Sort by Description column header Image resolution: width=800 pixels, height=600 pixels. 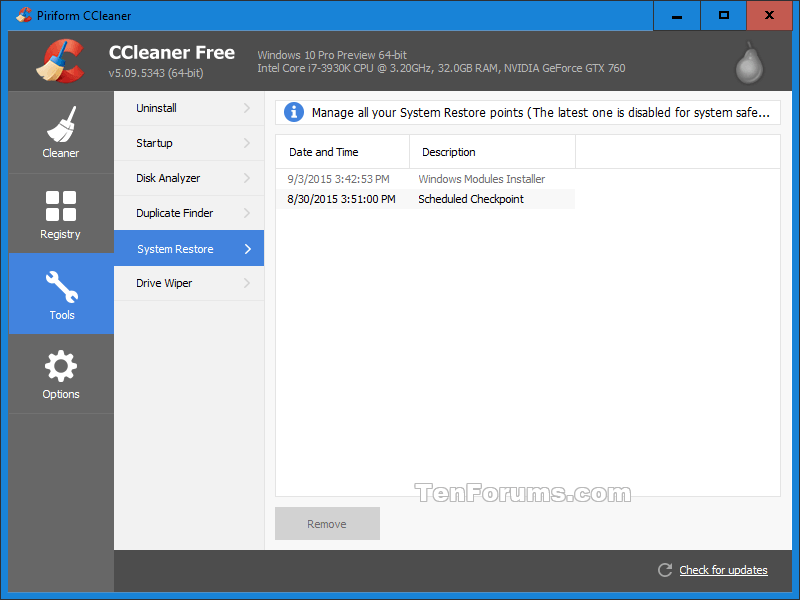point(449,152)
